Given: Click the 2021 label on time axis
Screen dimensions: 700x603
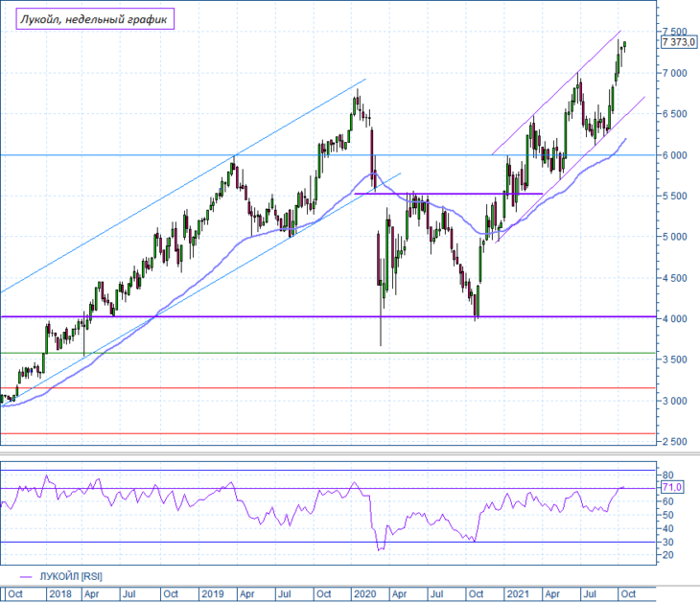Looking at the screenshot, I should [518, 594].
